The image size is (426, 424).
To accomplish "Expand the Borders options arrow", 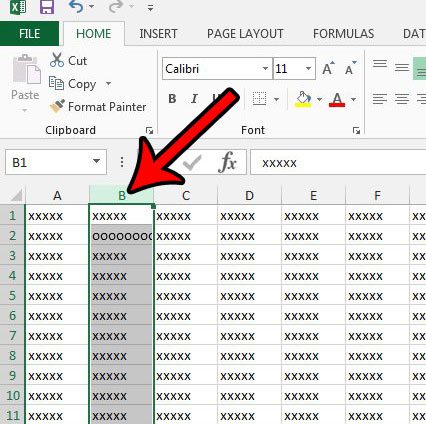I will (x=276, y=99).
